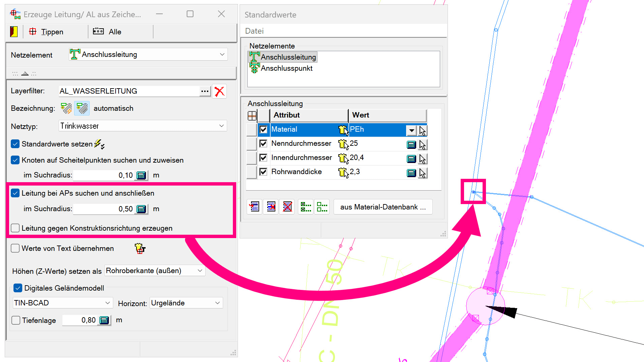Click calculator icon in Nenndurchmesser row
Viewport: 644px width, 362px height.
(x=411, y=145)
